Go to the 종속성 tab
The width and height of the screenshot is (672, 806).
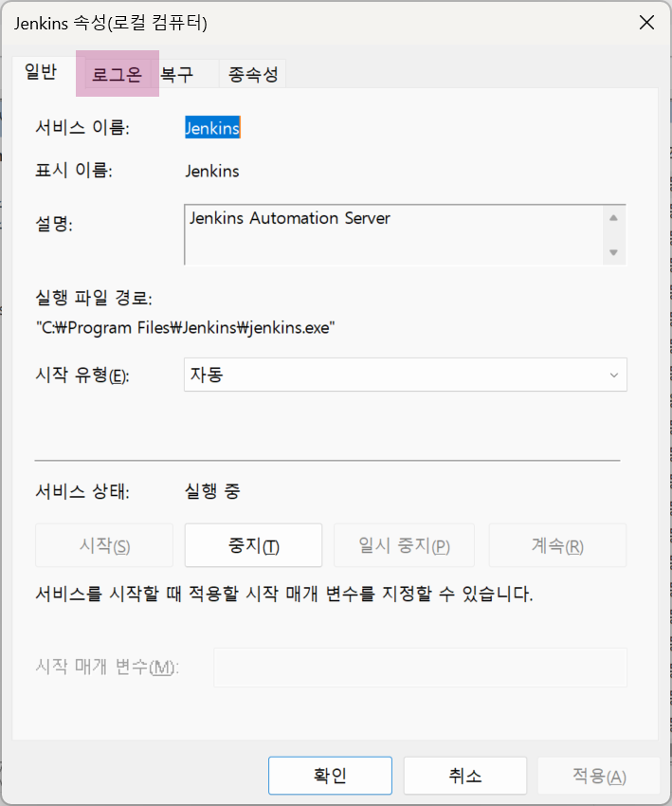(253, 74)
